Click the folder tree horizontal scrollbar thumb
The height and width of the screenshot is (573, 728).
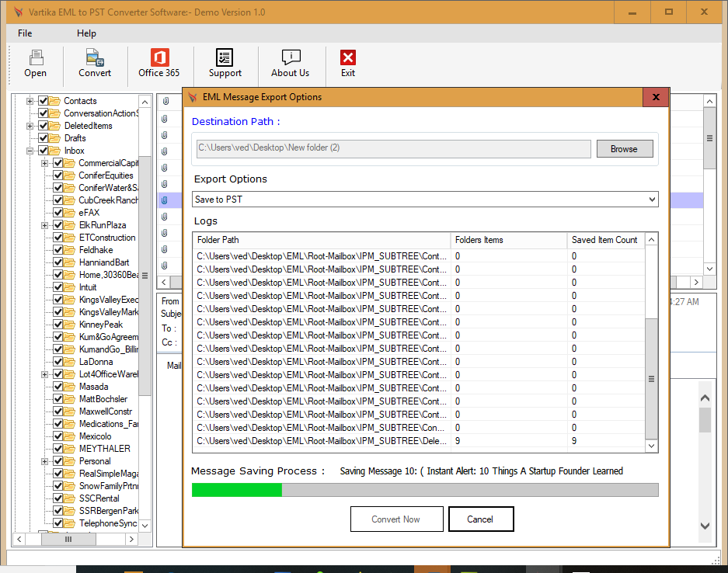coord(68,539)
